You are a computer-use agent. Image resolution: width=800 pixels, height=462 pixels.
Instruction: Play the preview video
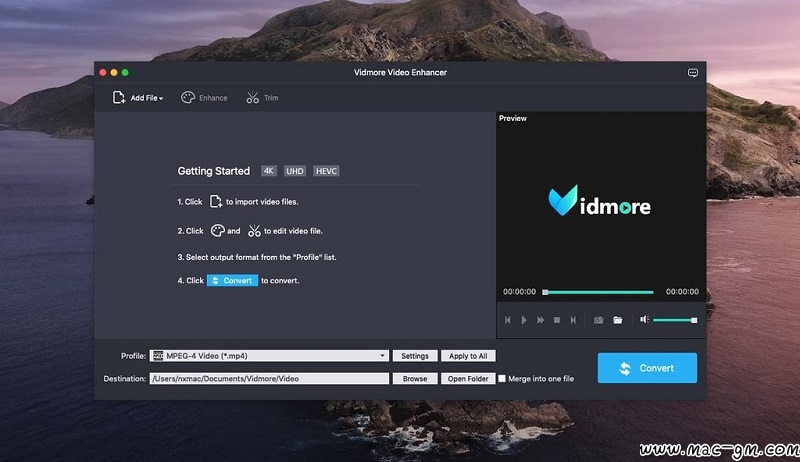[524, 320]
